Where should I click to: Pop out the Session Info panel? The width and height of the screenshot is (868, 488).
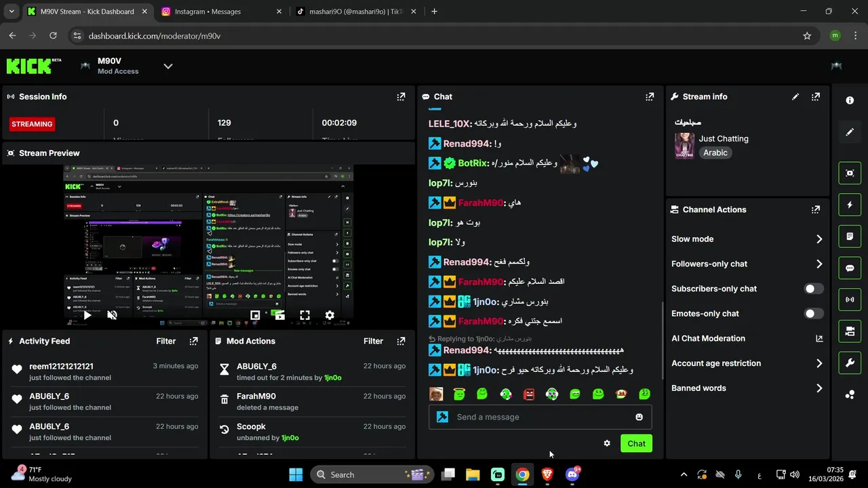coord(401,97)
